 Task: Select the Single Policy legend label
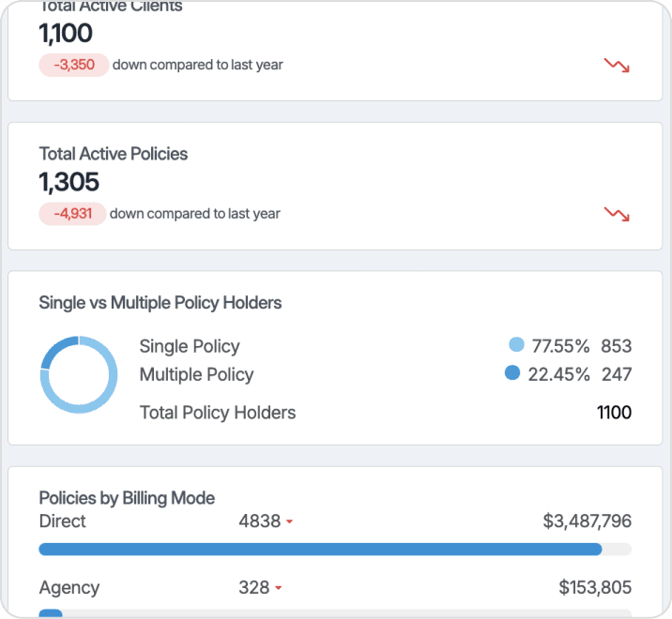tap(190, 346)
